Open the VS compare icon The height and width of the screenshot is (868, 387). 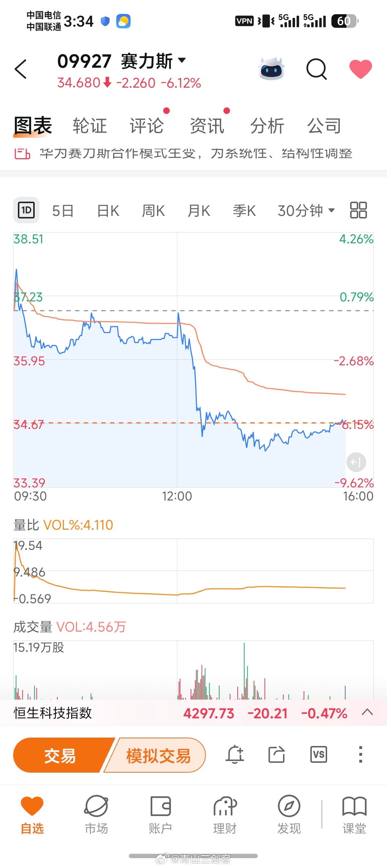[x=318, y=754]
